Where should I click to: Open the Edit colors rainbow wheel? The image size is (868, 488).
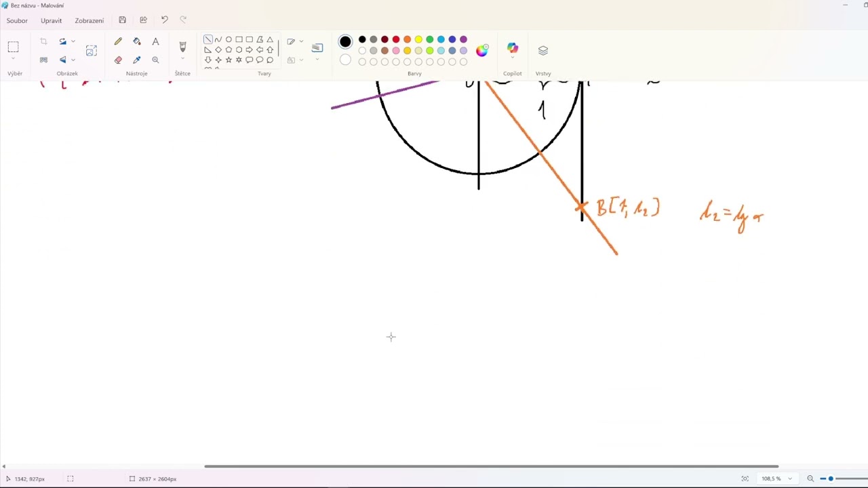tap(482, 50)
